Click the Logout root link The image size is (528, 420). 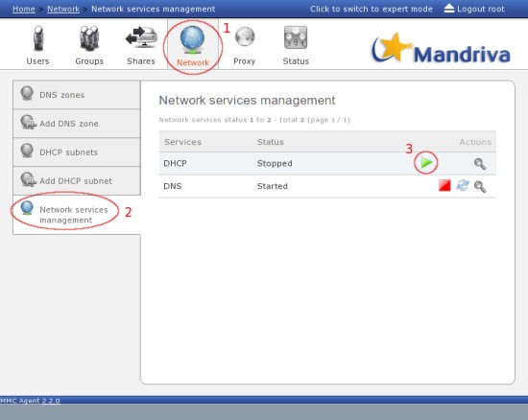481,9
